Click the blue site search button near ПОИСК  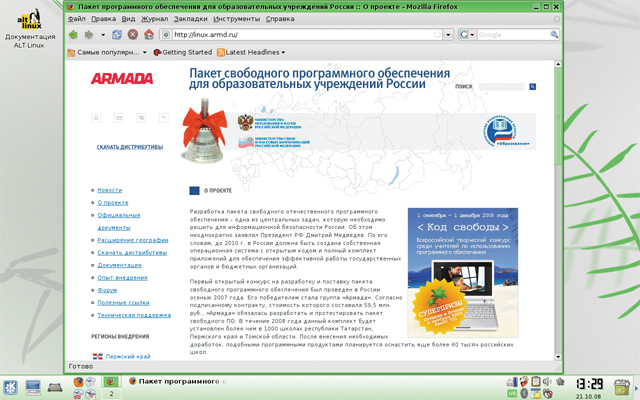tap(532, 87)
